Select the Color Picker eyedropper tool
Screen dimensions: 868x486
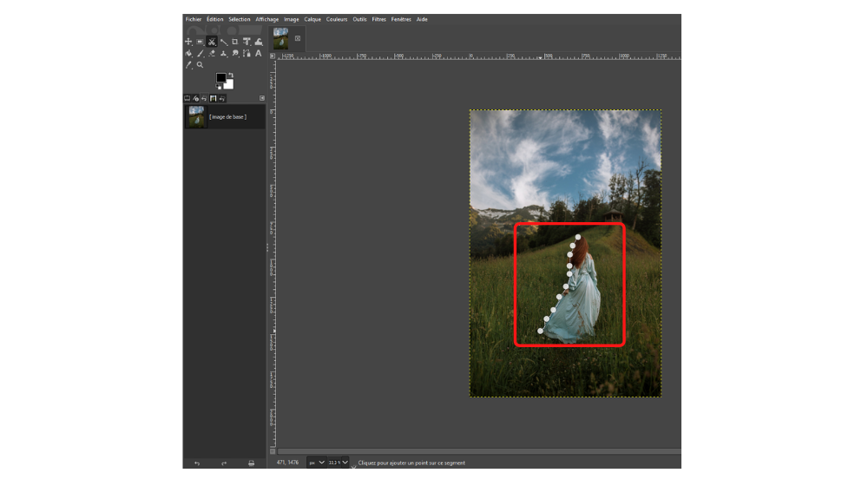click(188, 65)
